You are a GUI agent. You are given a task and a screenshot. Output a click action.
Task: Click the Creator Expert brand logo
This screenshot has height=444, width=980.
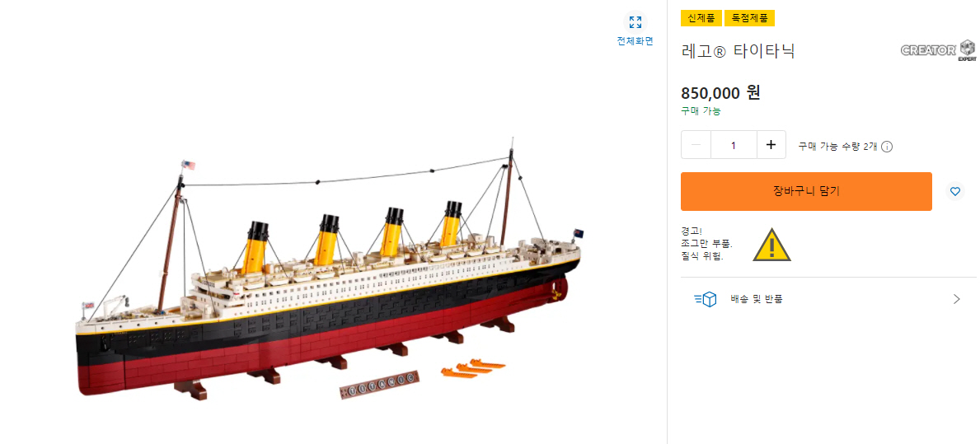(938, 50)
